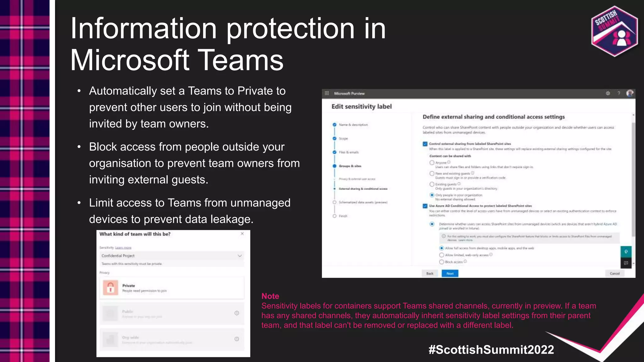The width and height of the screenshot is (644, 362).
Task: Open the account profile picture in Purview
Action: point(630,93)
